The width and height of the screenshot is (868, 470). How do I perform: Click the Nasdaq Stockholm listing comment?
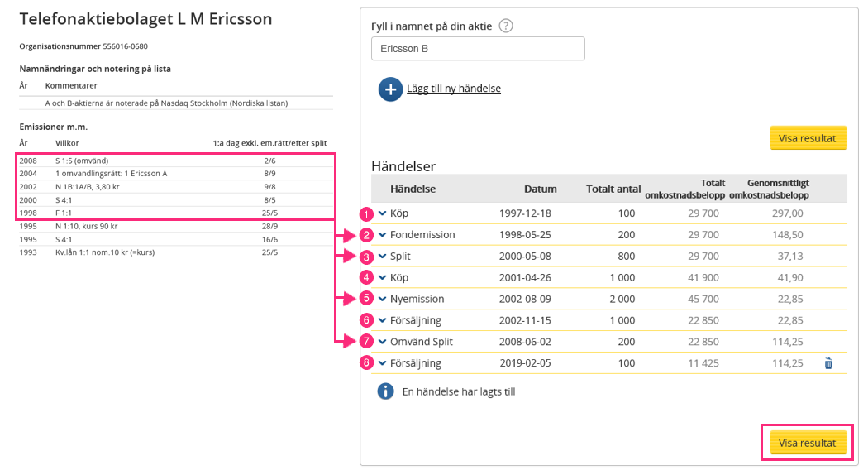(x=167, y=103)
